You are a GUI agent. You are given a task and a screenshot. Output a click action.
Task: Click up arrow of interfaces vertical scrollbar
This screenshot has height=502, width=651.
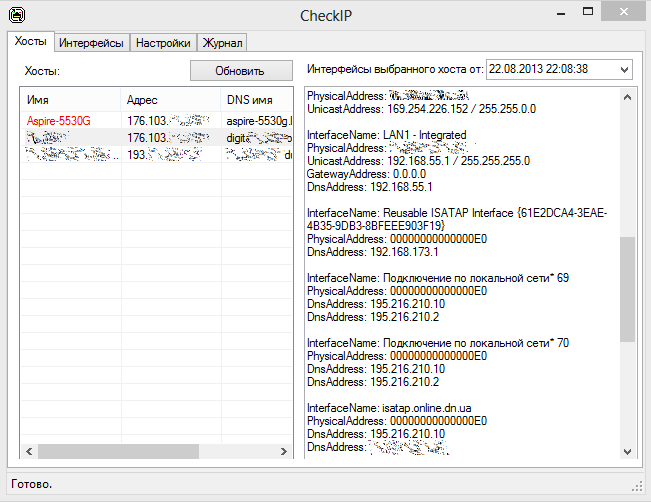[627, 98]
